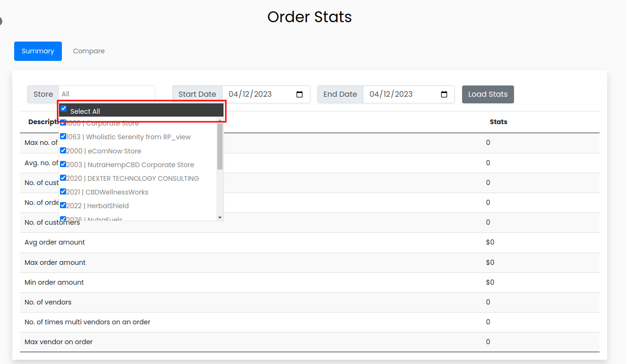Screen dimensions: 626x364
Task: Click the Store multiselect field showing All
Action: 107,94
